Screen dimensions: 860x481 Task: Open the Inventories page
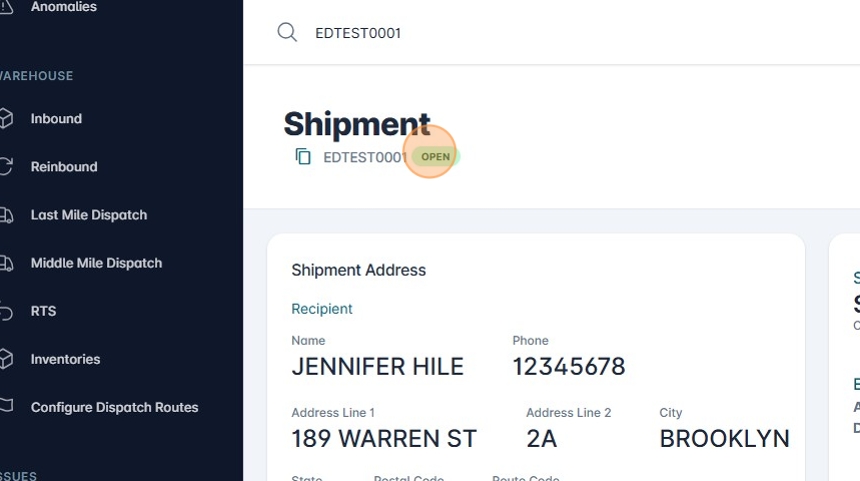(65, 359)
